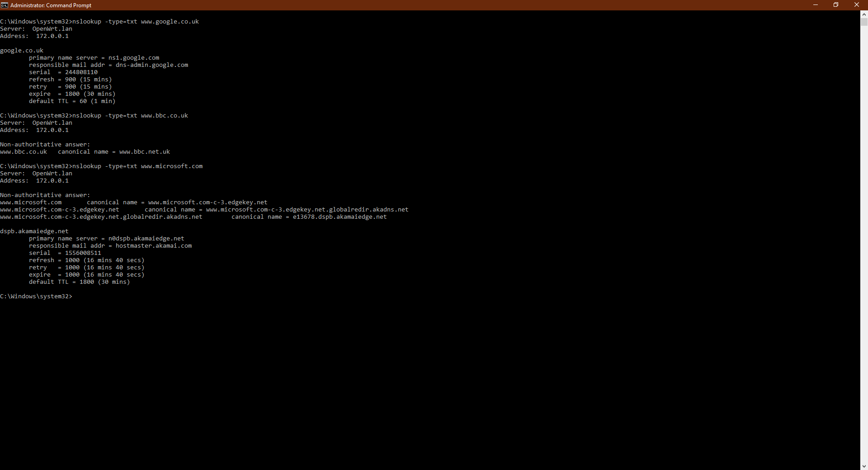Viewport: 868px width, 470px height.
Task: Click the 'serial = 244808110' line
Action: (63, 72)
